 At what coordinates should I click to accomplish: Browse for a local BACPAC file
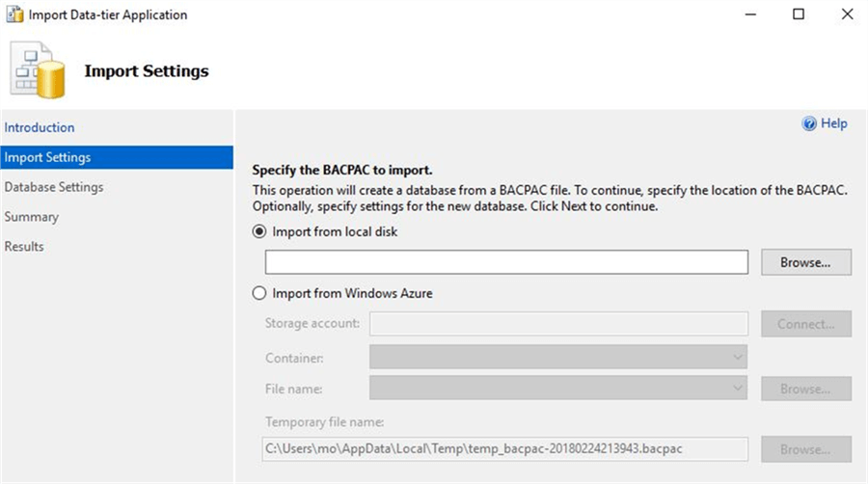pyautogui.click(x=805, y=262)
